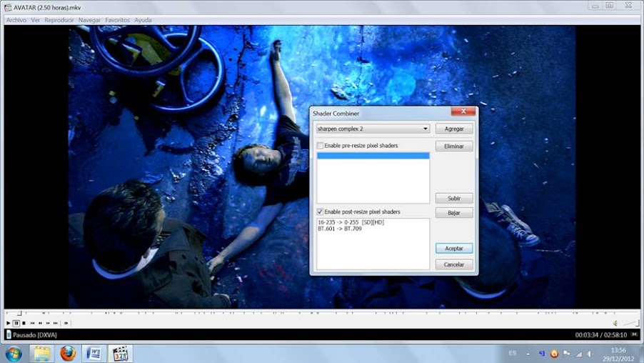Screen dimensions: 644x363
Task: Open the Ver menu
Action: point(35,20)
